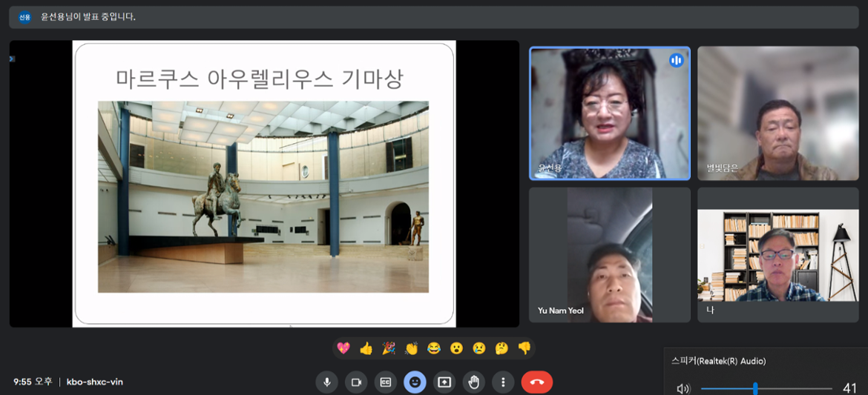868x395 pixels.
Task: Raise your hand in the meeting
Action: click(x=474, y=382)
